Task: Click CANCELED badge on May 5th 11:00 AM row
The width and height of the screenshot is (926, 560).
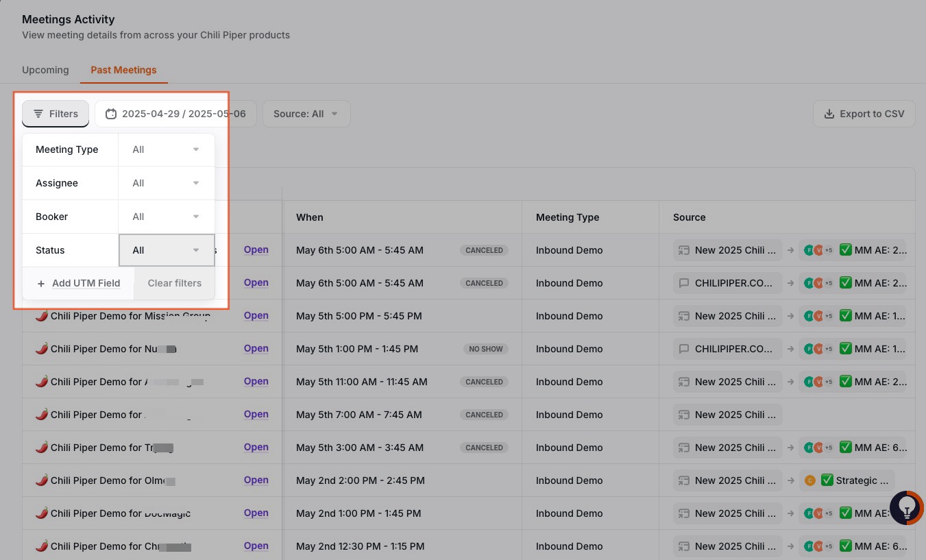Action: coord(484,382)
